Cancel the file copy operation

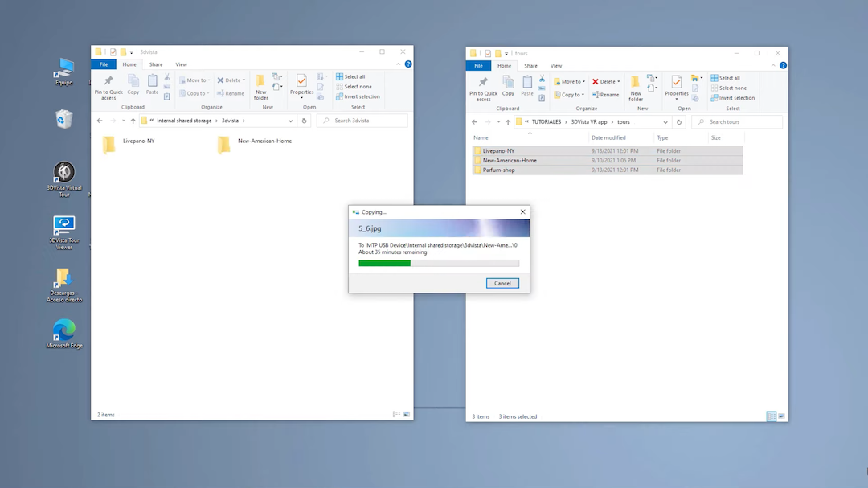point(502,283)
